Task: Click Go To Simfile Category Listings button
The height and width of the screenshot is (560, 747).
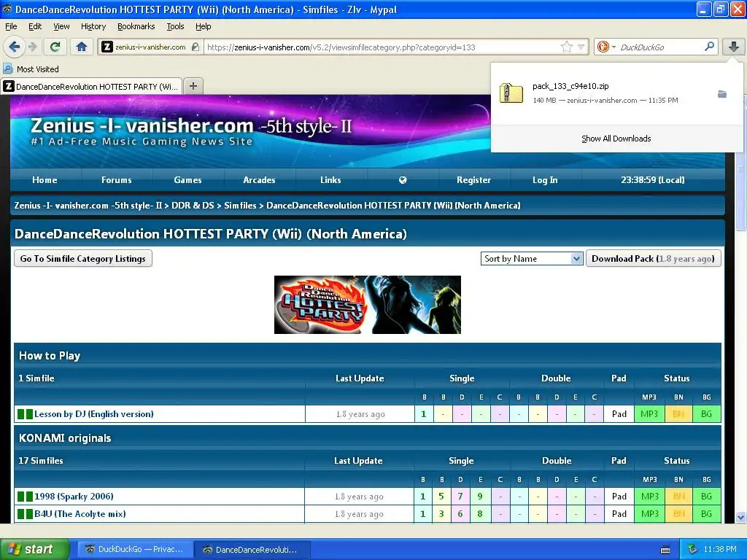Action: tap(83, 259)
